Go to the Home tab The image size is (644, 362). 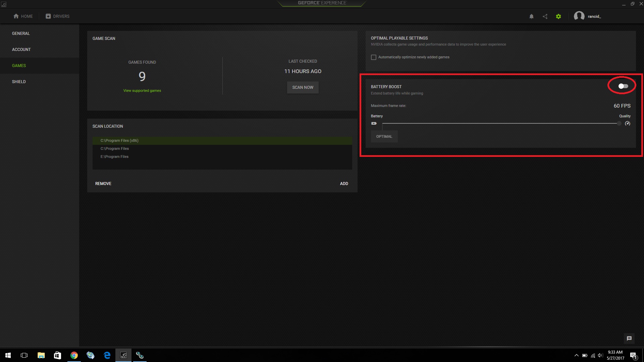tap(23, 16)
